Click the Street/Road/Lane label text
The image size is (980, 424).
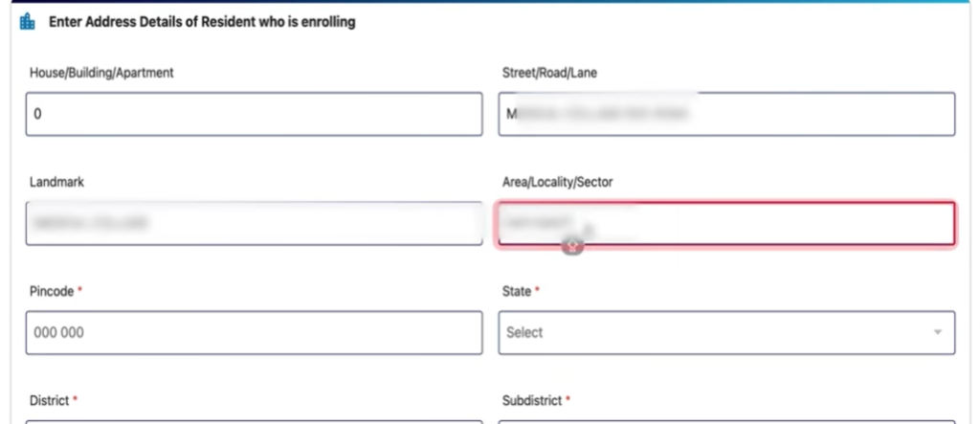[550, 73]
